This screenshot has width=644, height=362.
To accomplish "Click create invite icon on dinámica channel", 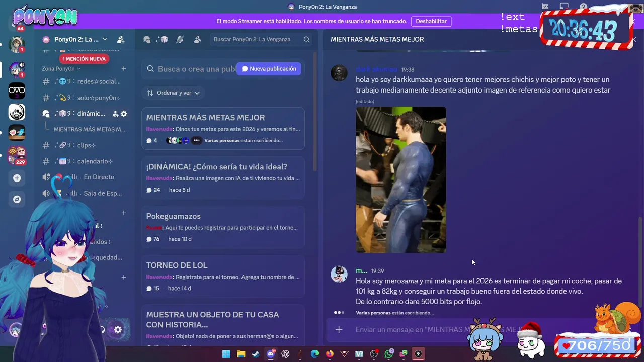I will (115, 114).
